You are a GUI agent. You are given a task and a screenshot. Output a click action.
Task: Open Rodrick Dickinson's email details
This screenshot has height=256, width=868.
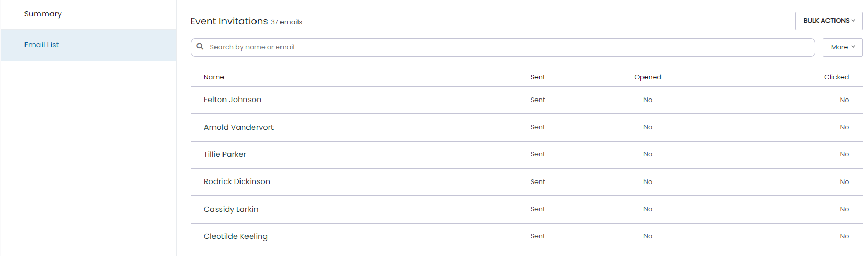(x=526, y=182)
